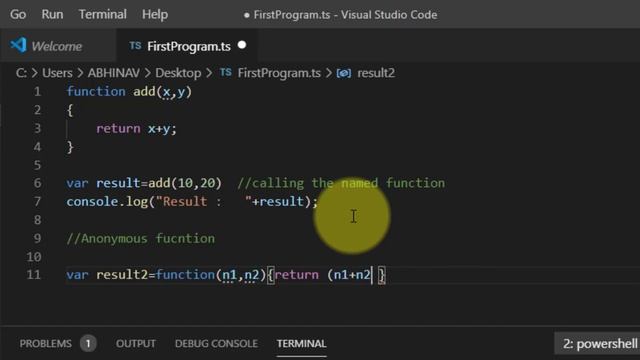Click the comment '//Anonymous fucntion'
The width and height of the screenshot is (640, 360).
pos(140,238)
